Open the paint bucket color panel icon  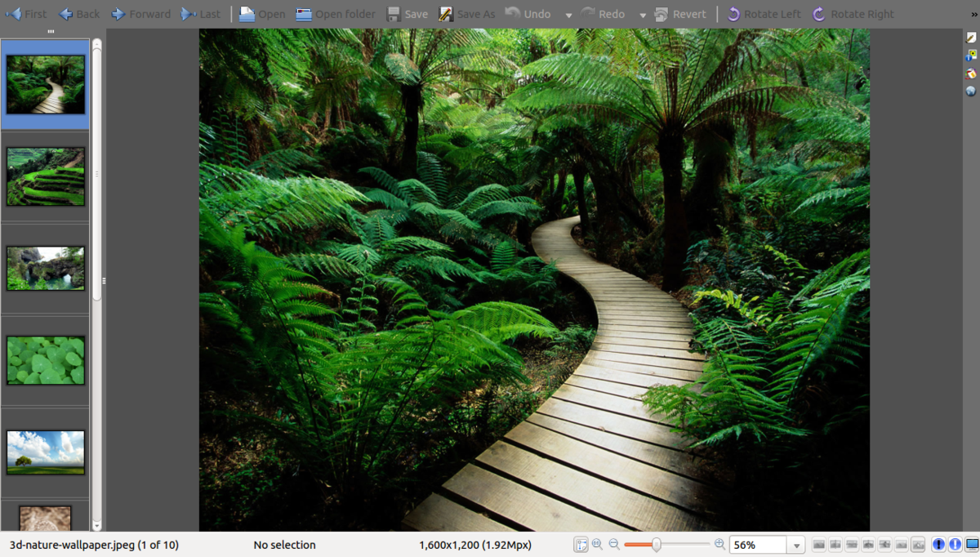[971, 74]
